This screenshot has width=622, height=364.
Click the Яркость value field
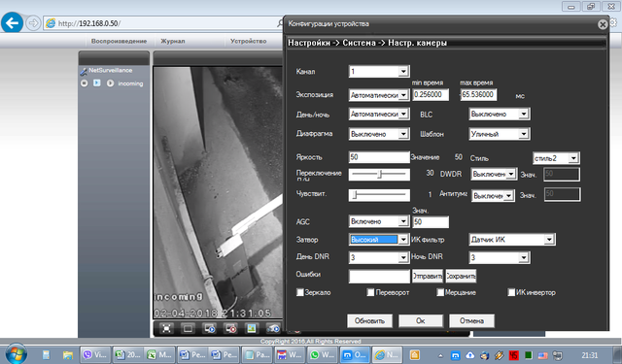tap(379, 157)
